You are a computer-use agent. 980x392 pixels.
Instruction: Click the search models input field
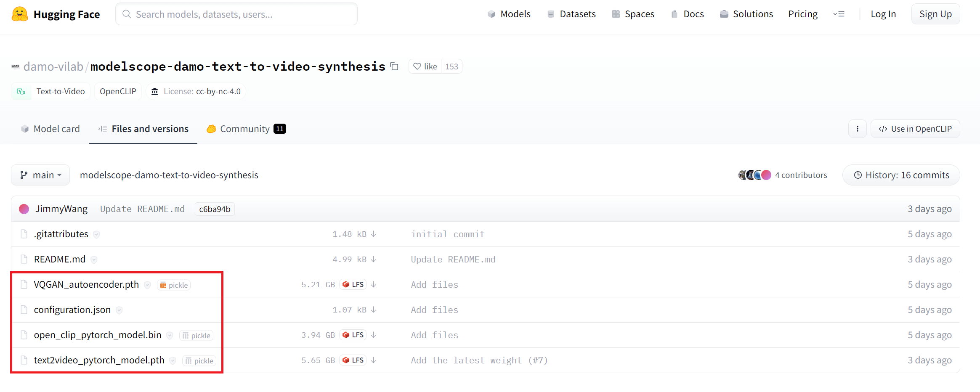236,13
